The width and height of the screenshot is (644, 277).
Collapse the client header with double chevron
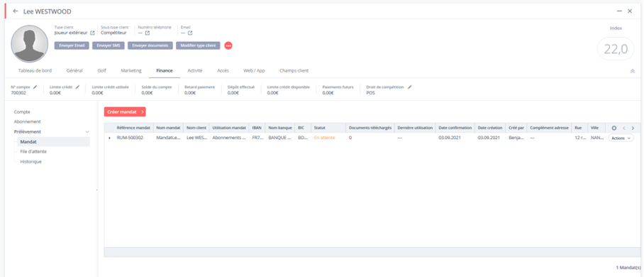pos(633,71)
